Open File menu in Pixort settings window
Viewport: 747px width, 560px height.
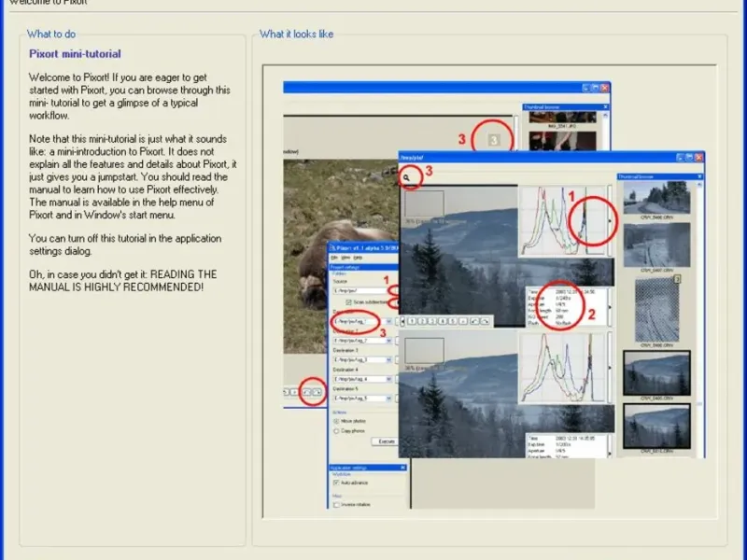[334, 258]
